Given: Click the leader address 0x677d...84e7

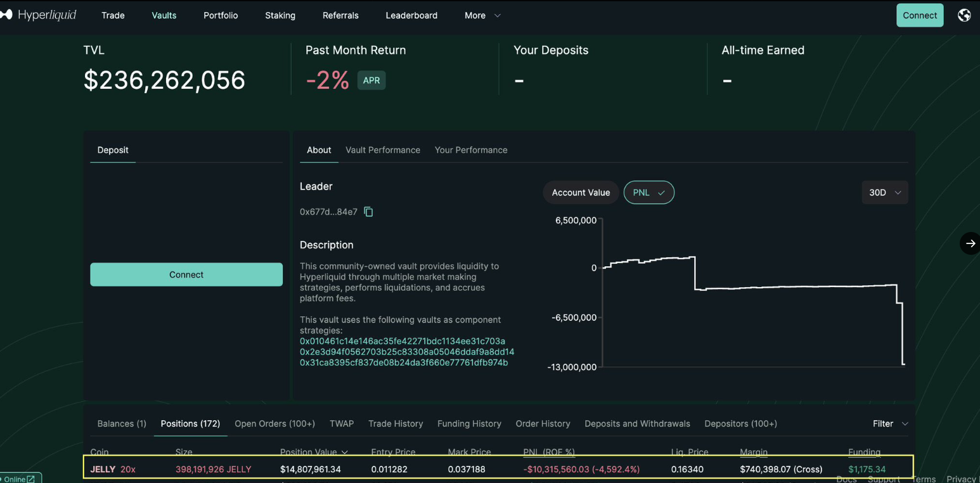Looking at the screenshot, I should pos(328,212).
